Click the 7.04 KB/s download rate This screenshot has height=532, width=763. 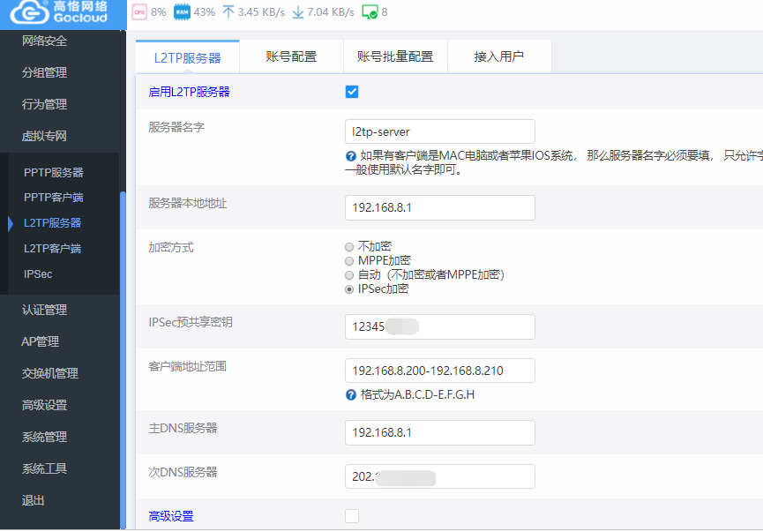pyautogui.click(x=331, y=12)
